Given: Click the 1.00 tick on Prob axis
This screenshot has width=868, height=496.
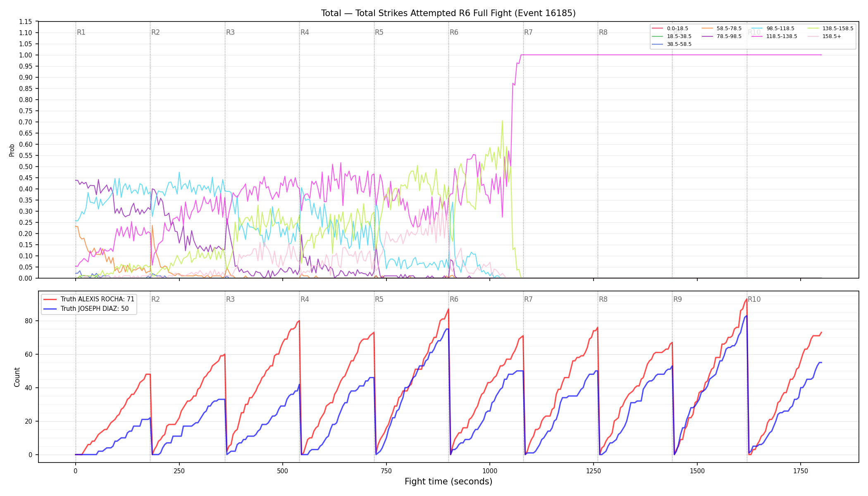Looking at the screenshot, I should [26, 55].
